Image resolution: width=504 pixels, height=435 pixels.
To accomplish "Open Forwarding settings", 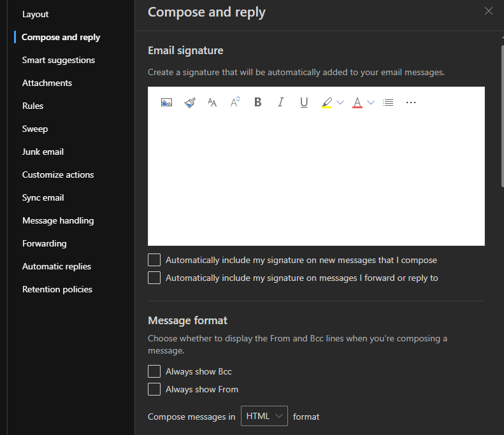I will tap(45, 243).
